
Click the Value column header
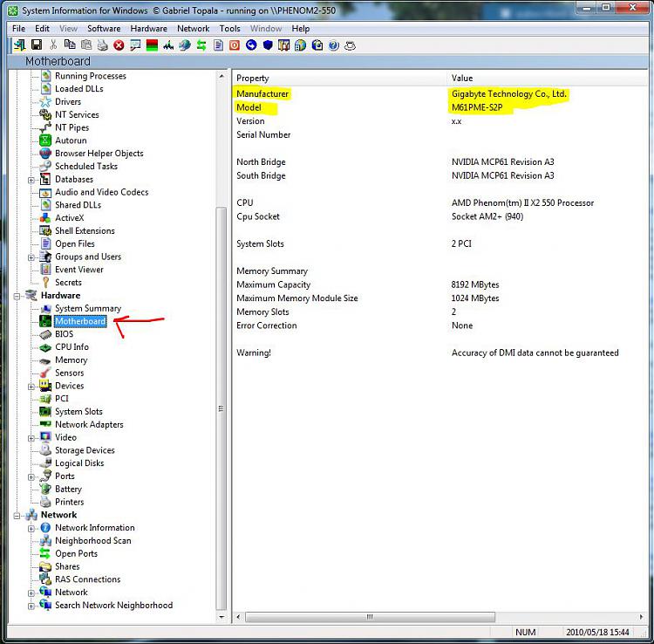(548, 78)
